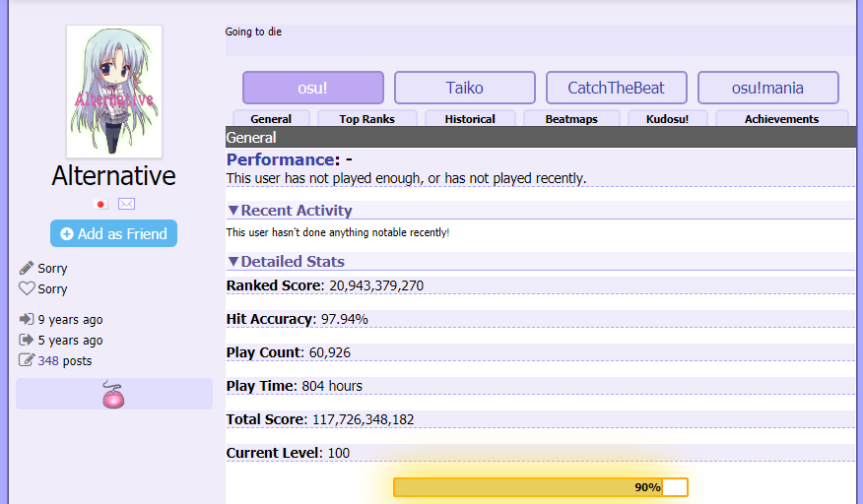
Task: Click the Performance heading link
Action: pos(280,159)
